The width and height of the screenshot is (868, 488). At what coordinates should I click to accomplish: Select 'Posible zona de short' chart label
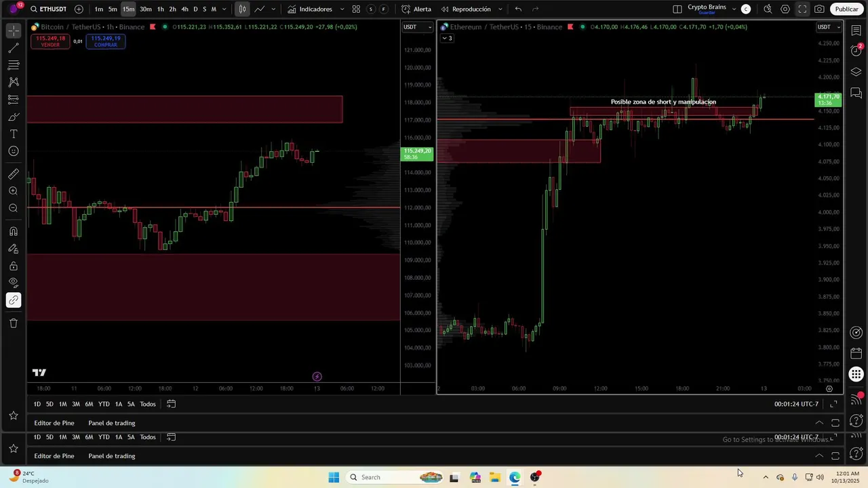[x=663, y=102]
